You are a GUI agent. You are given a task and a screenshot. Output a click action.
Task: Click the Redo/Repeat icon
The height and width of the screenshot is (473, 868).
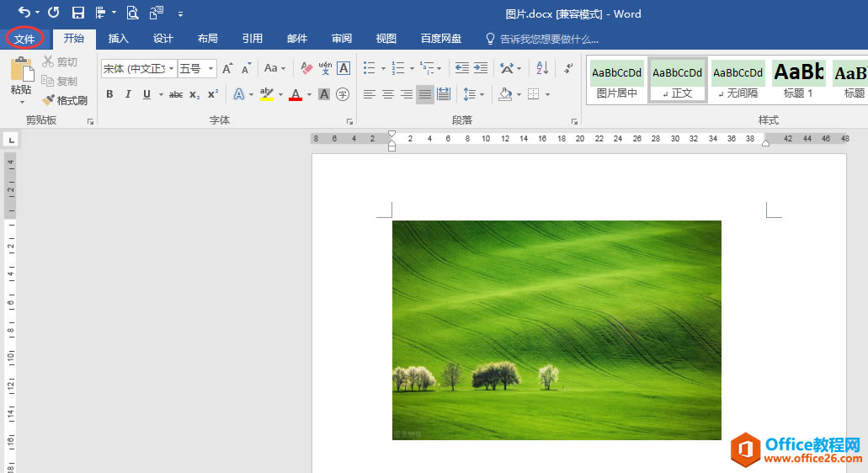coord(54,12)
